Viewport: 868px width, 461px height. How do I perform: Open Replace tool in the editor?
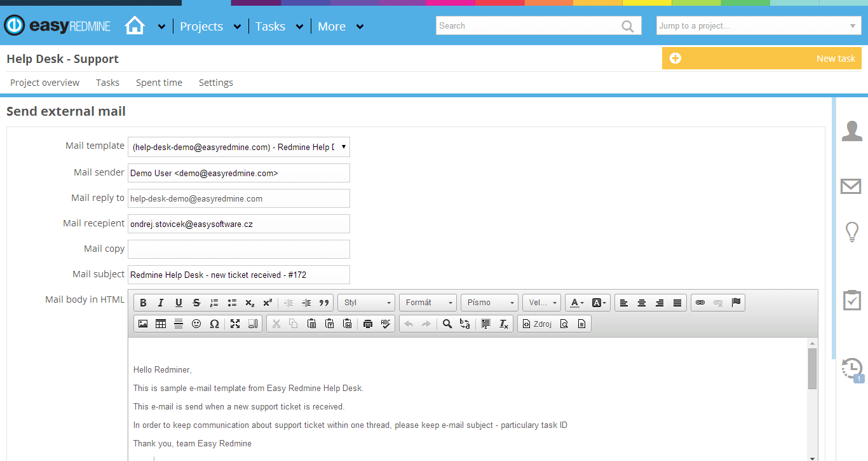click(465, 324)
